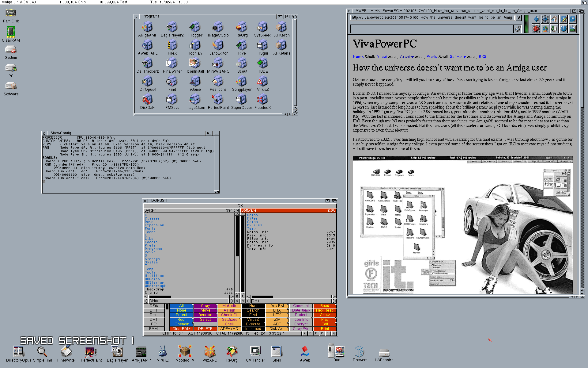The image size is (588, 368).
Task: Toggle the padlock secure icon in AWeb
Action: point(518,29)
